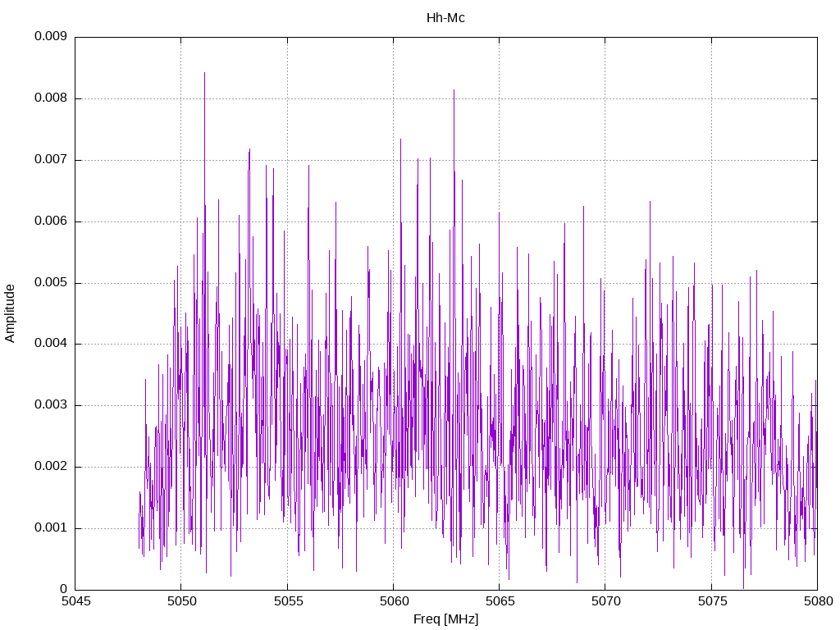Viewport: 840px width, 630px height.
Task: Click y-axis tick label 0.003
Action: tap(51, 405)
